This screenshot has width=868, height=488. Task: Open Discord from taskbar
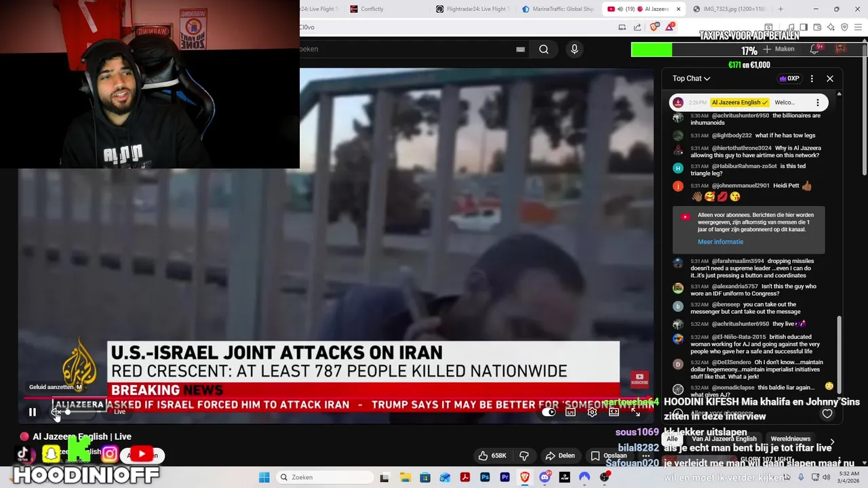545,477
